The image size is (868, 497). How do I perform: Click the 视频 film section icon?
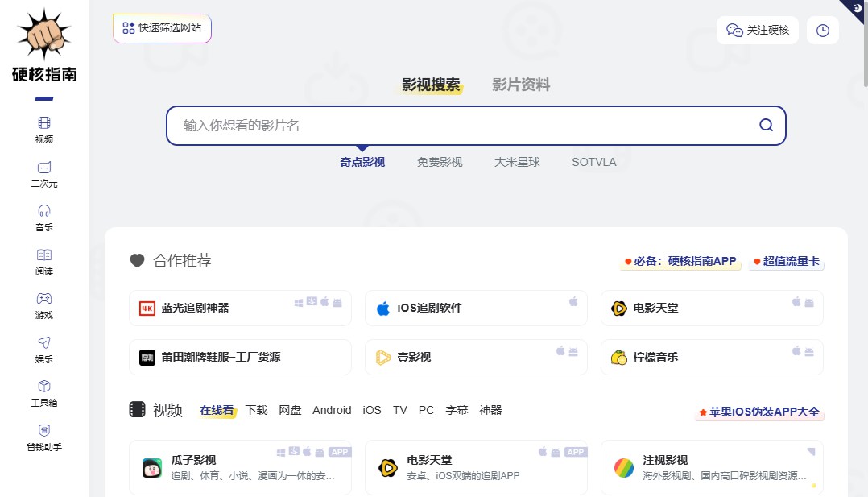[137, 409]
